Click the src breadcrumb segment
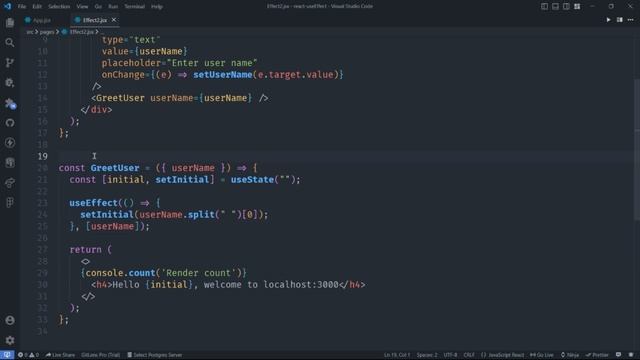 coord(30,32)
